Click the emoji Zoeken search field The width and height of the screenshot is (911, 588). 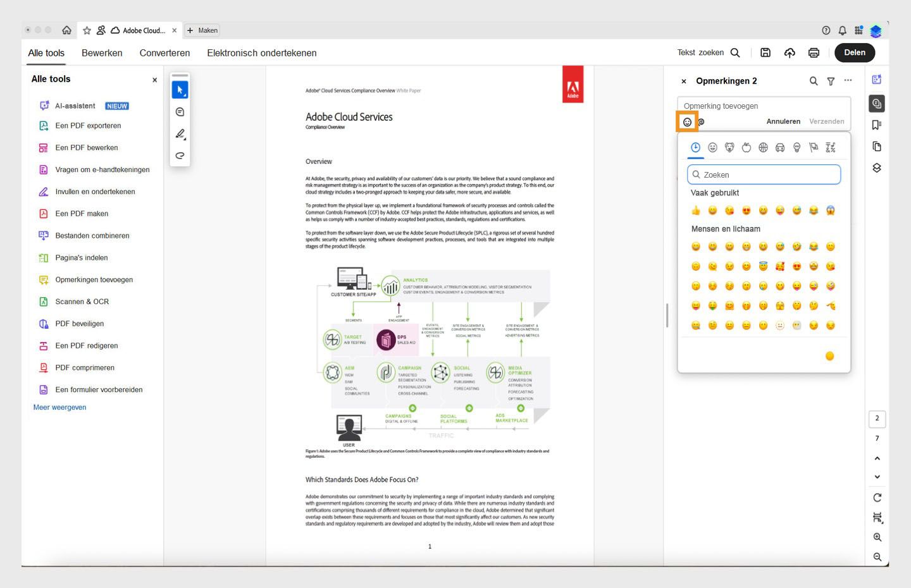(x=764, y=175)
